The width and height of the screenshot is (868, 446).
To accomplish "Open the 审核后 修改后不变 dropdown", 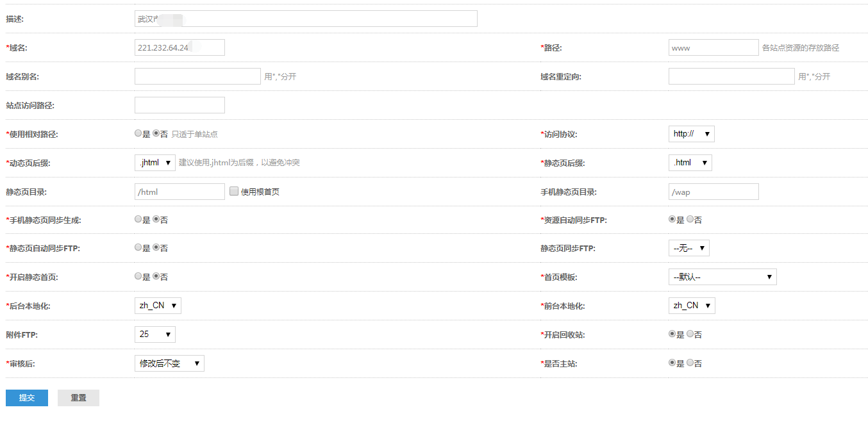I will [169, 363].
